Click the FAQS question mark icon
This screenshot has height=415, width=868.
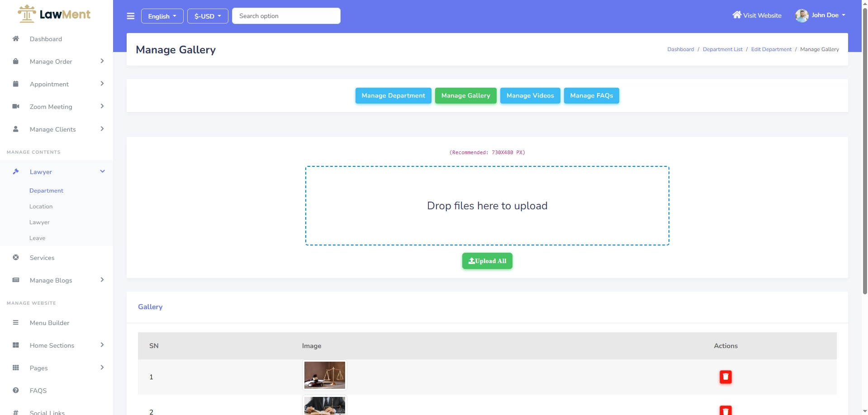pos(16,391)
